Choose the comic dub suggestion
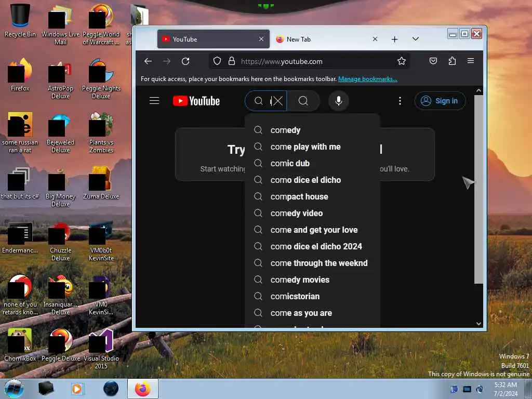532x399 pixels. tap(312, 164)
